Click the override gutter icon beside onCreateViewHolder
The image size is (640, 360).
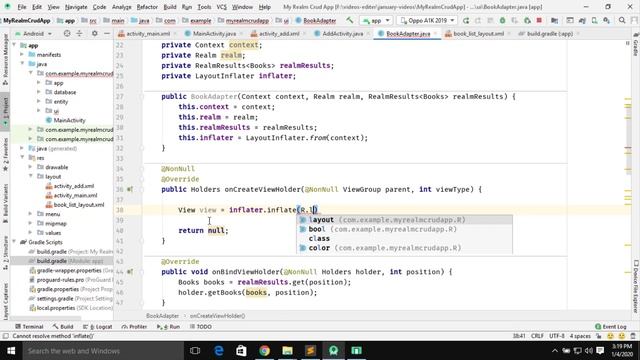click(x=130, y=189)
